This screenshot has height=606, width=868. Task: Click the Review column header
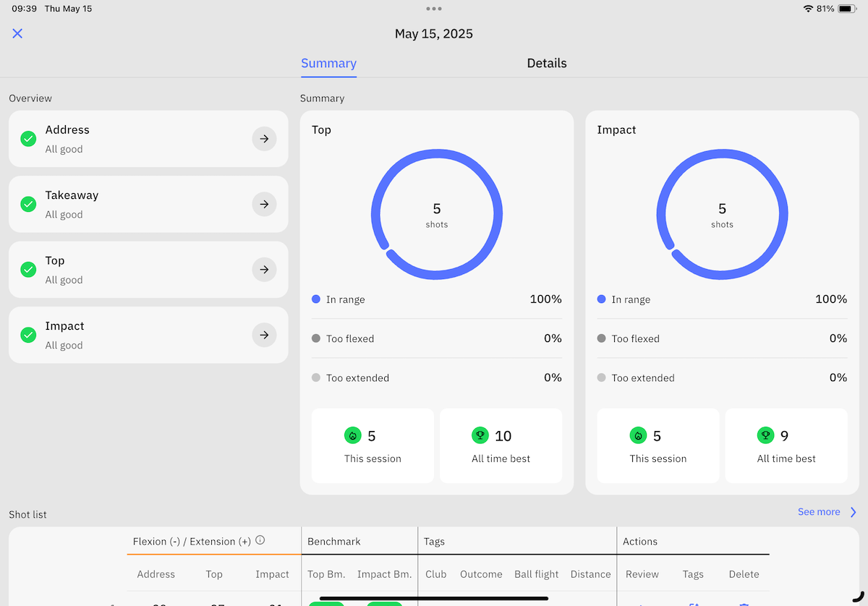tap(642, 574)
